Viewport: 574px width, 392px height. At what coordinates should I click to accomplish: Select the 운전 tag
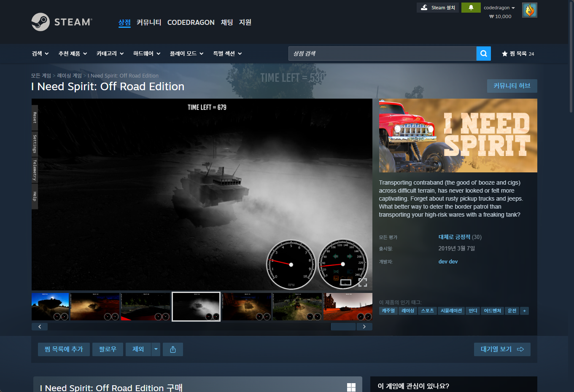pyautogui.click(x=512, y=311)
